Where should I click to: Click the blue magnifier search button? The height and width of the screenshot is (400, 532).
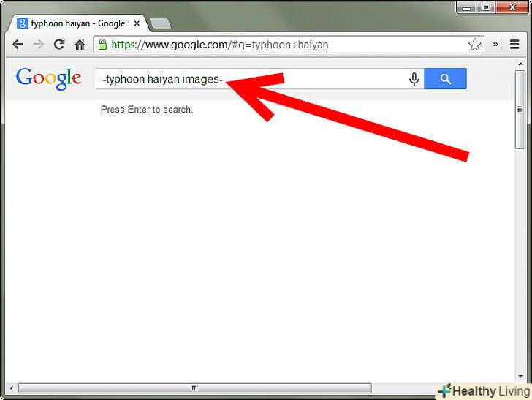(445, 79)
